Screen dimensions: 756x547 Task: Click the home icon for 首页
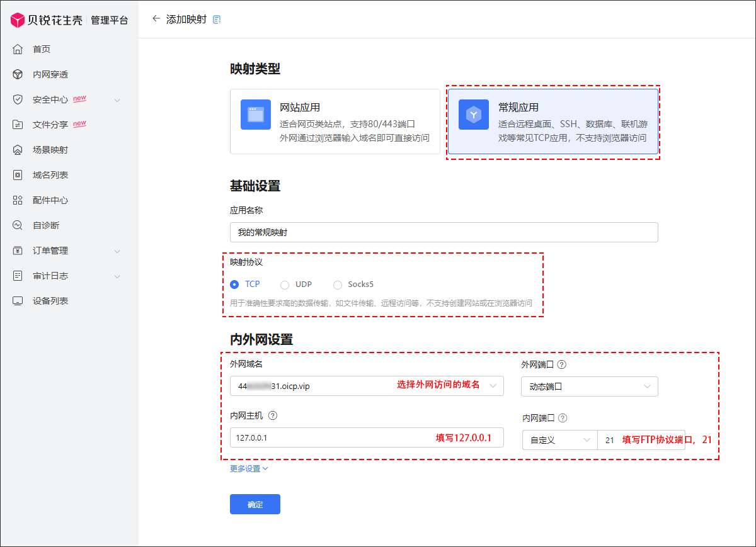click(x=18, y=49)
